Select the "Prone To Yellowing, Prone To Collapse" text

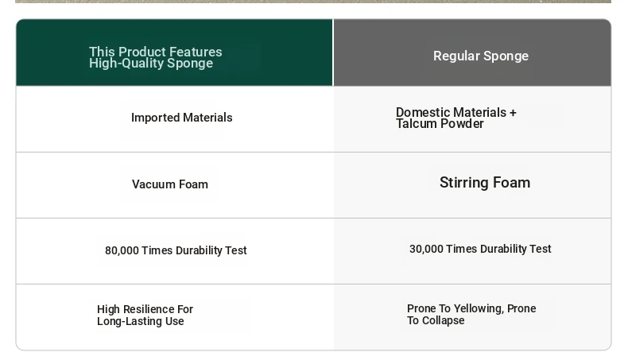coord(471,315)
